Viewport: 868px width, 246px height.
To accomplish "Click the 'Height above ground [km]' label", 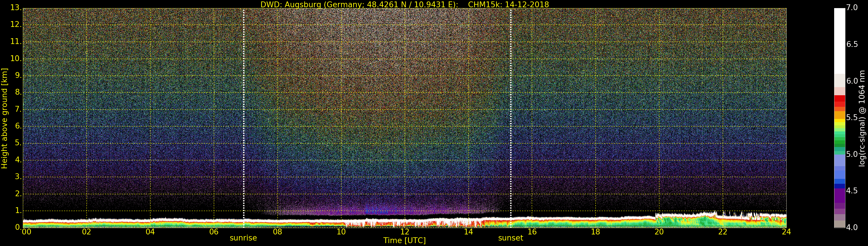I will point(4,118).
